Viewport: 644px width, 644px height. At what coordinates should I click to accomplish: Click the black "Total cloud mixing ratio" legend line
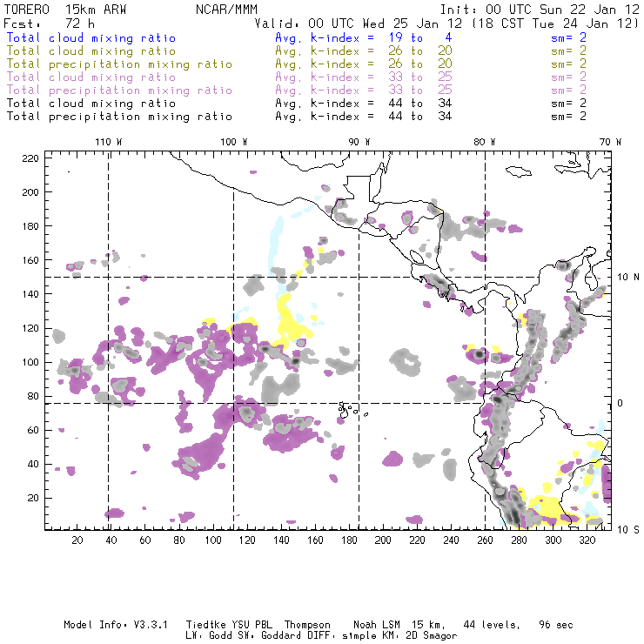click(91, 103)
